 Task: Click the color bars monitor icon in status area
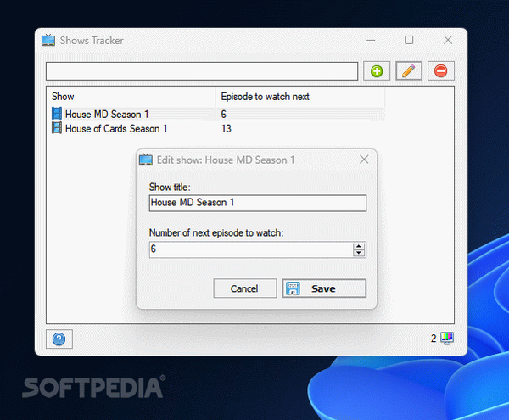(447, 339)
